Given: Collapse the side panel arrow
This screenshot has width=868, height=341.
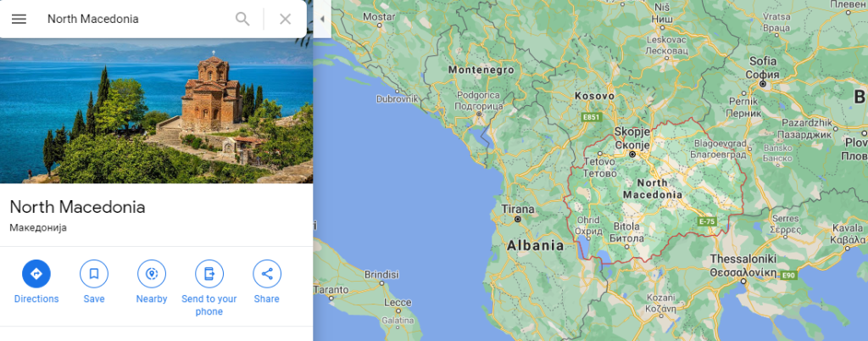Looking at the screenshot, I should point(322,19).
